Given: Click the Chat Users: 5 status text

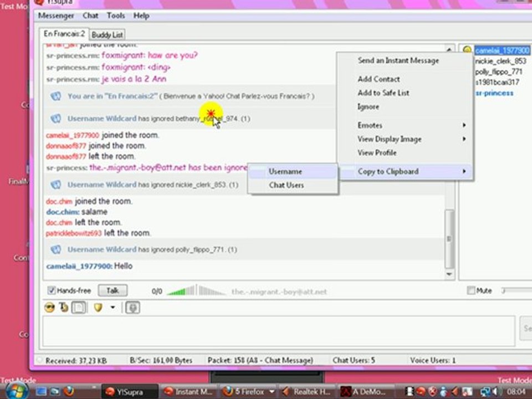Looking at the screenshot, I should 354,360.
